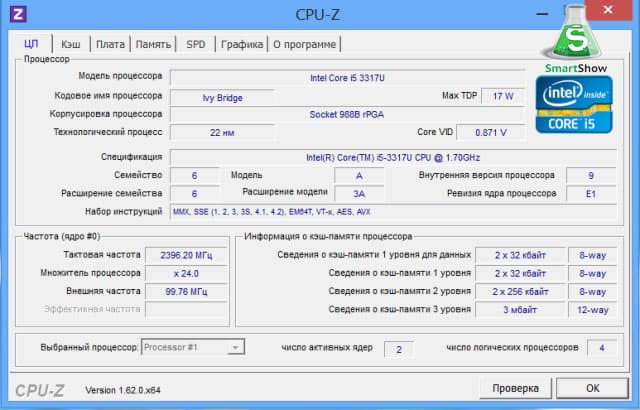This screenshot has width=640, height=410.
Task: Click the 12-way L3 associativity value
Action: pyautogui.click(x=592, y=310)
